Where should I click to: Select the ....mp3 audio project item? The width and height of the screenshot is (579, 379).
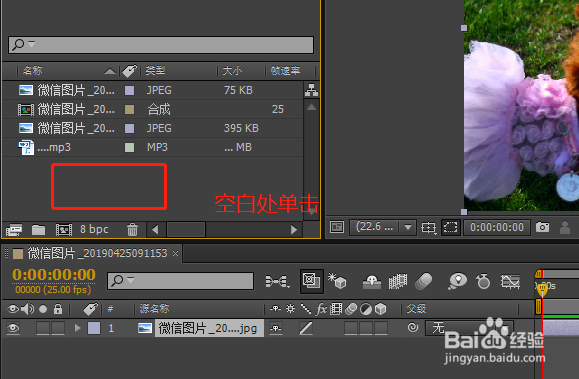tap(153, 147)
